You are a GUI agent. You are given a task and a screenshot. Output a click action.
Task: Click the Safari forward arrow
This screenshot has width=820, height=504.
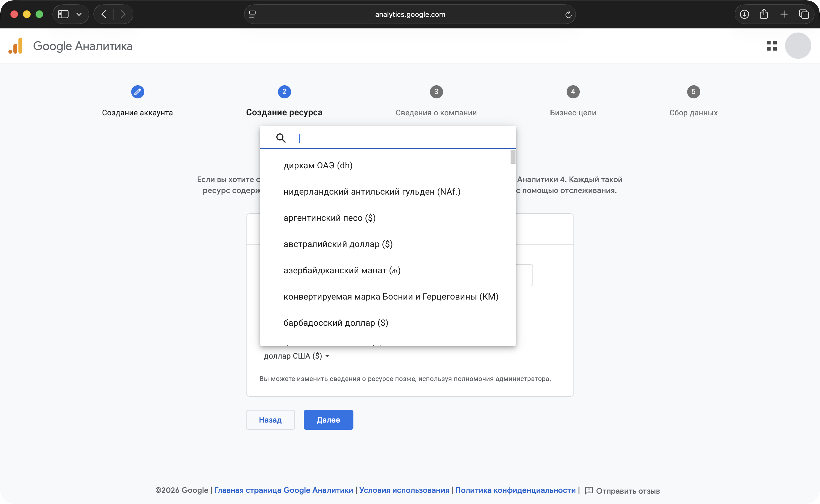pyautogui.click(x=123, y=14)
